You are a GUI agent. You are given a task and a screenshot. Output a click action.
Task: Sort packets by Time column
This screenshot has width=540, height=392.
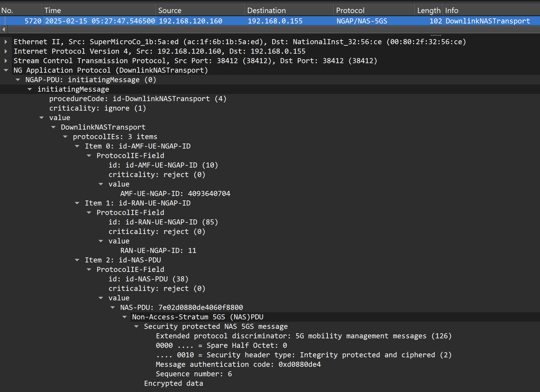[x=99, y=10]
